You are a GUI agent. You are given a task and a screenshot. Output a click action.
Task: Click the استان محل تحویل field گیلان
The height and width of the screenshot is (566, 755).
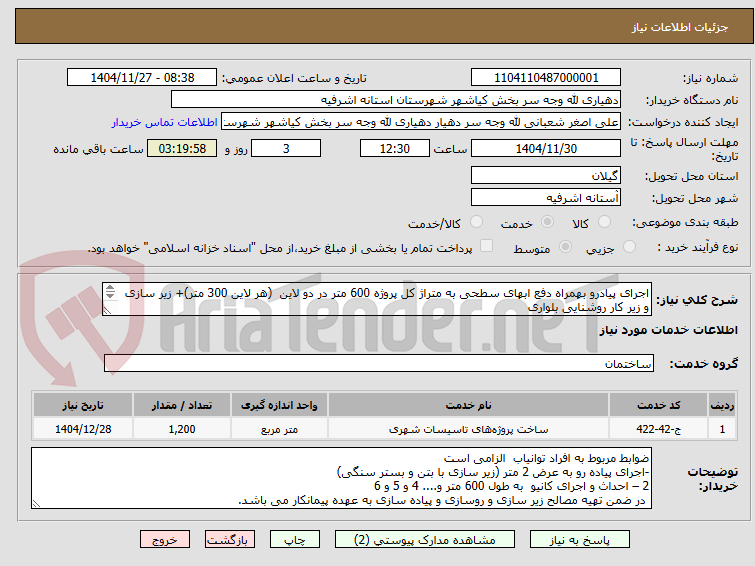pos(546,175)
